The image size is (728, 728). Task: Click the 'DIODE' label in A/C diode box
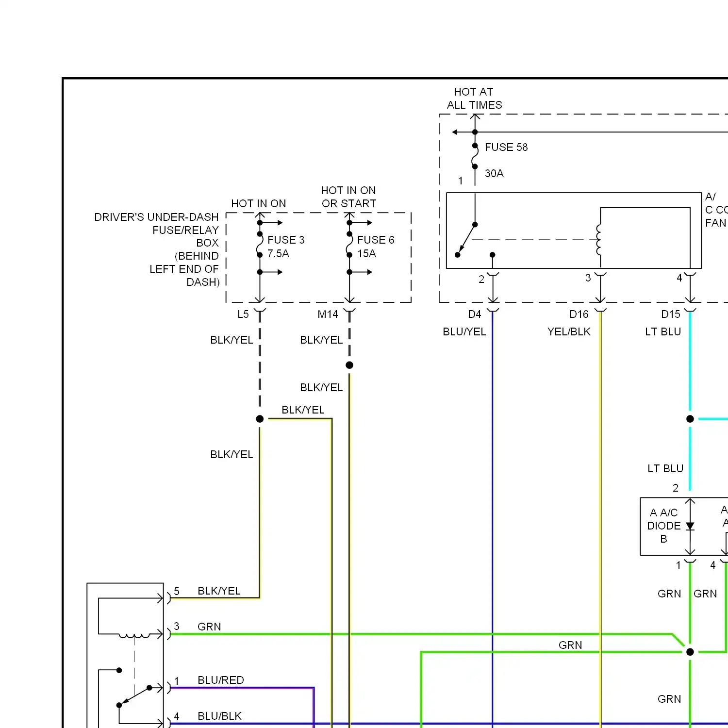pyautogui.click(x=663, y=526)
